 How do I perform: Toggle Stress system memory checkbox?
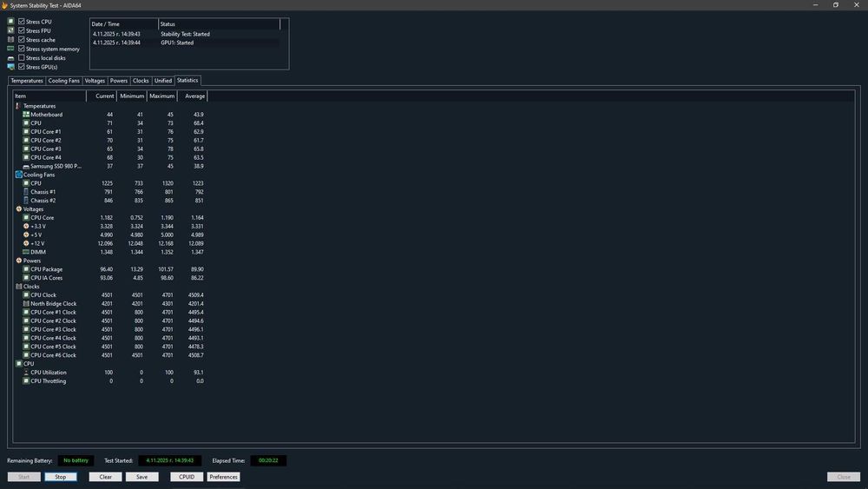pyautogui.click(x=22, y=49)
